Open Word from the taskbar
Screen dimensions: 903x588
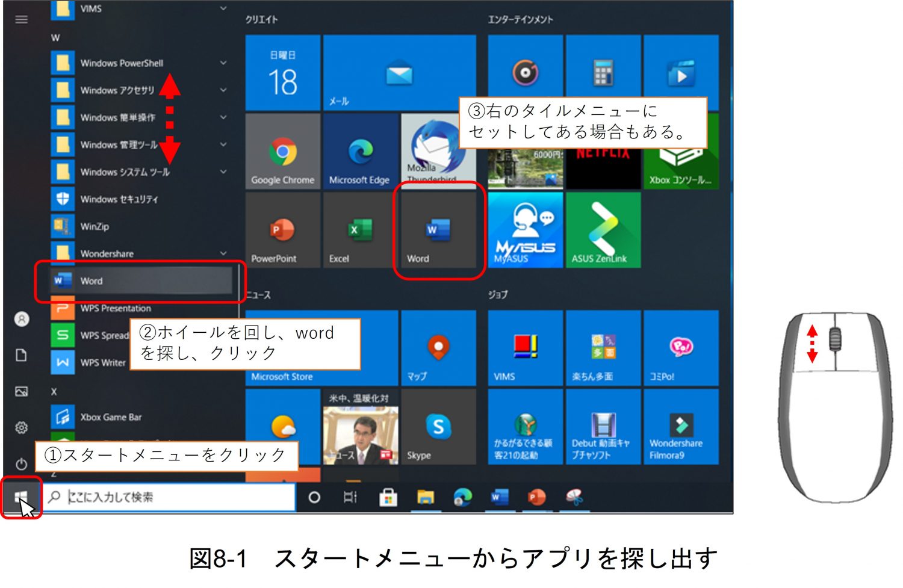(x=500, y=497)
